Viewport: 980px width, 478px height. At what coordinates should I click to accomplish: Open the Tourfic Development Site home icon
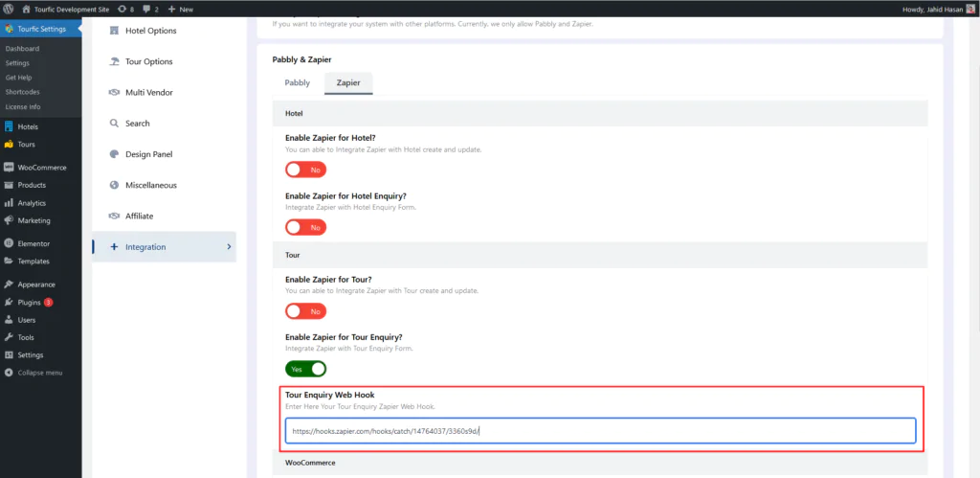pyautogui.click(x=26, y=9)
